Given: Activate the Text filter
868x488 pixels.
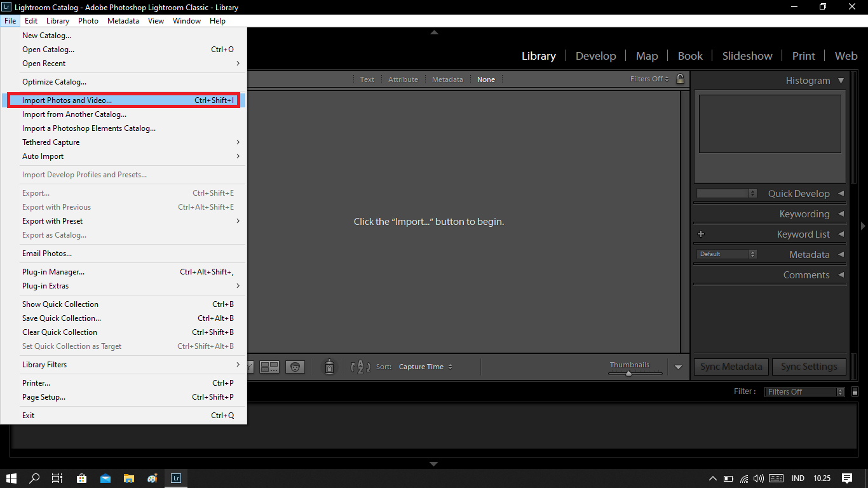Looking at the screenshot, I should click(x=367, y=79).
